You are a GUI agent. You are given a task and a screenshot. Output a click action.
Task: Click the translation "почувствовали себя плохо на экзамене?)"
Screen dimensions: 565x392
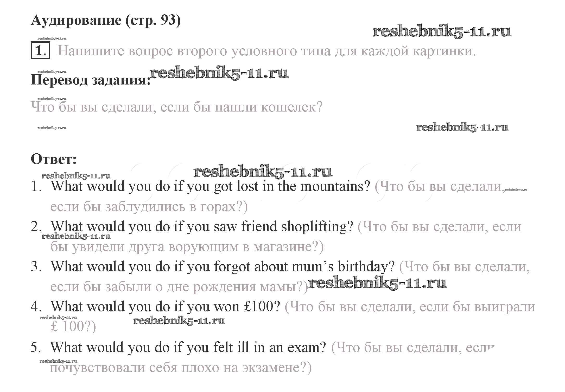click(x=181, y=368)
